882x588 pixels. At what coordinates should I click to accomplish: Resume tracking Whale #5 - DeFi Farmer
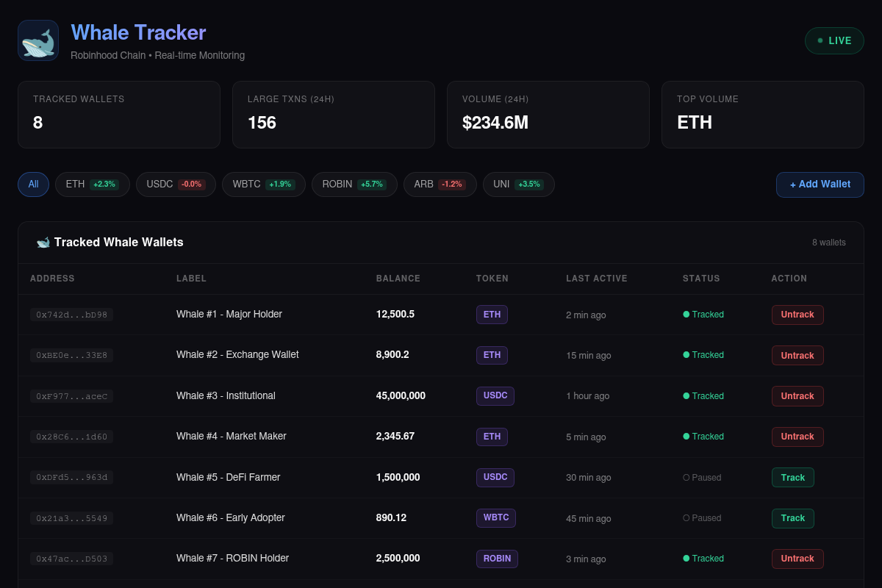point(793,478)
